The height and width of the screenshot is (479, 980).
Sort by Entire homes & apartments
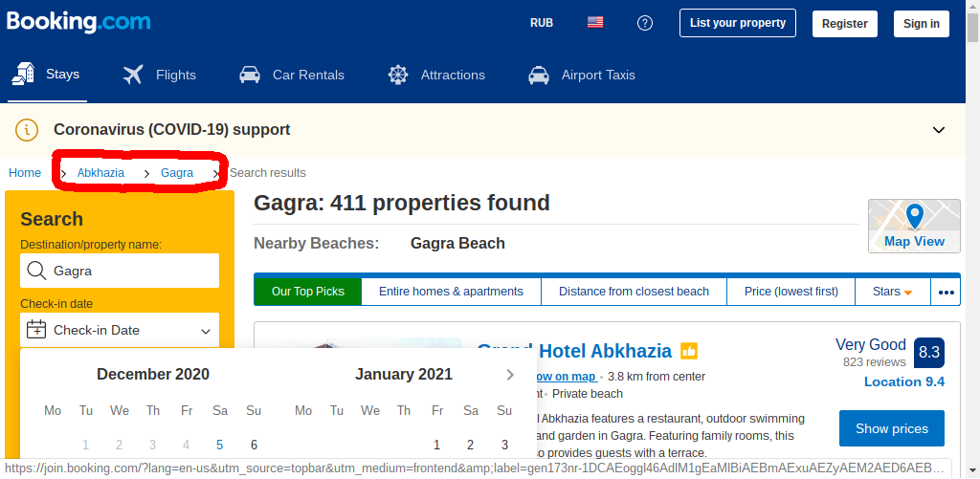[452, 292]
